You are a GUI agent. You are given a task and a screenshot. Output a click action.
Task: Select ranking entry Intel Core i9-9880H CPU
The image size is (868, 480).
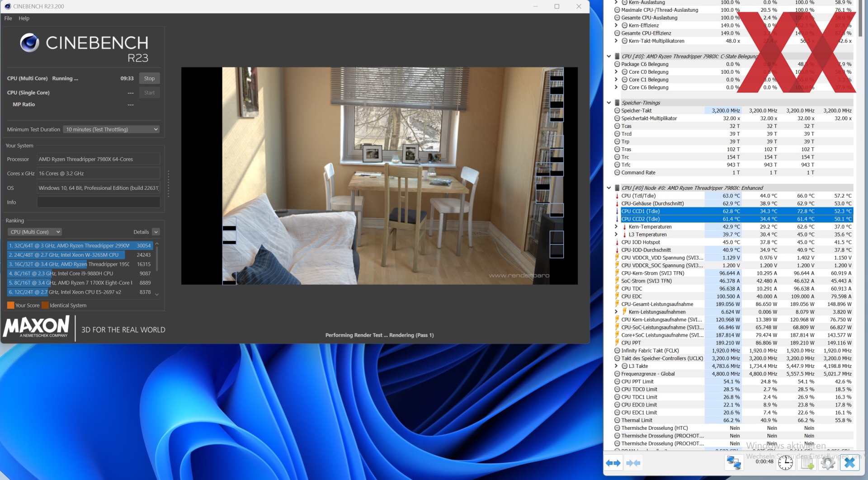[x=80, y=273]
